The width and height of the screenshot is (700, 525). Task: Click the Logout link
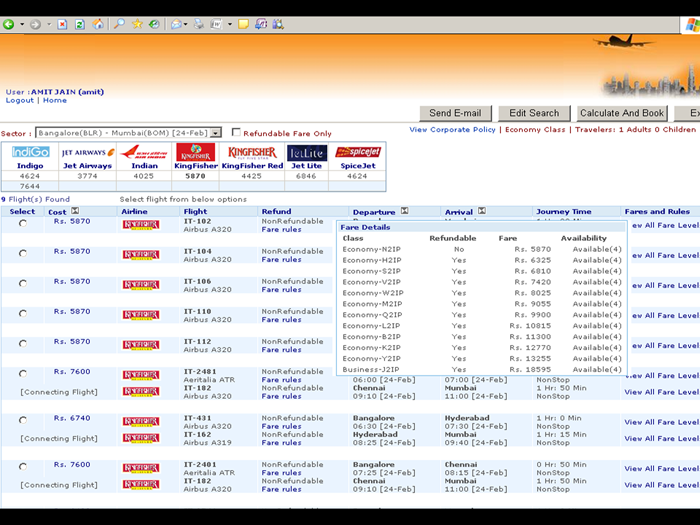(x=20, y=100)
